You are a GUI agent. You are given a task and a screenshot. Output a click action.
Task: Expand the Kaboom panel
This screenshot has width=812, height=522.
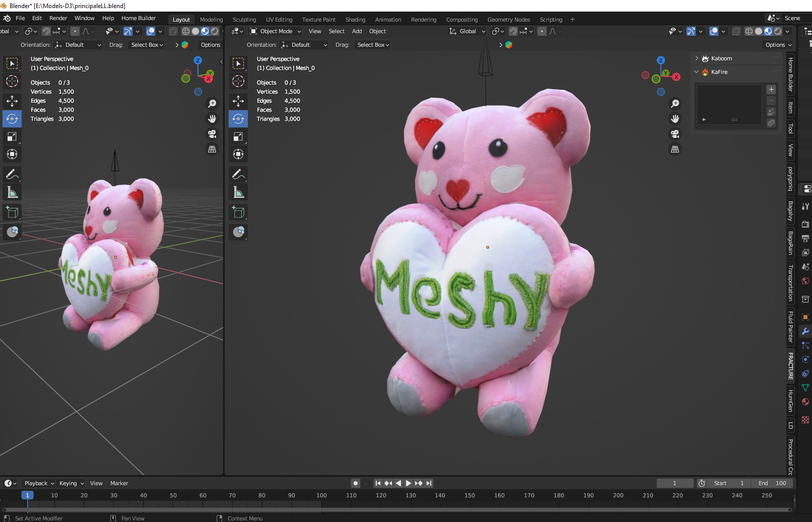click(x=697, y=58)
